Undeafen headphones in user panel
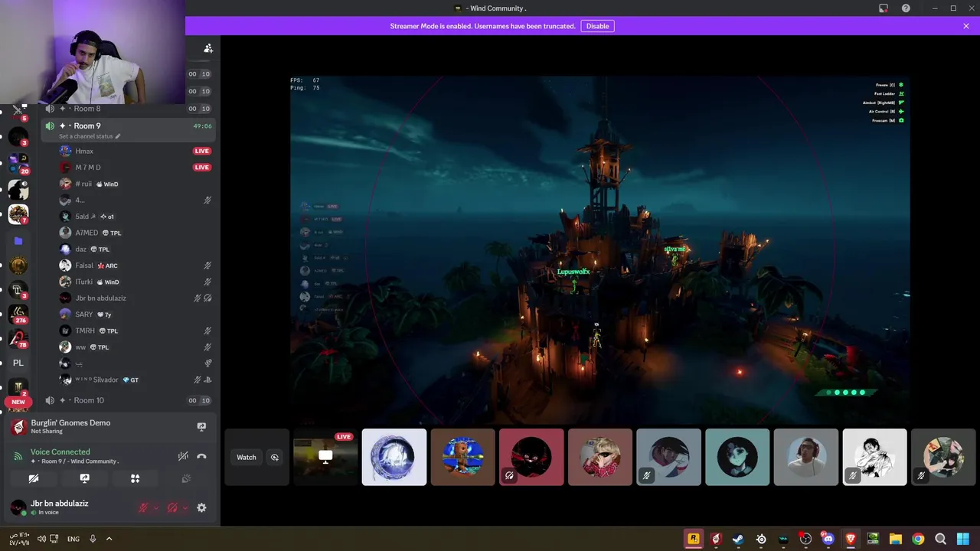This screenshot has height=551, width=980. (172, 507)
